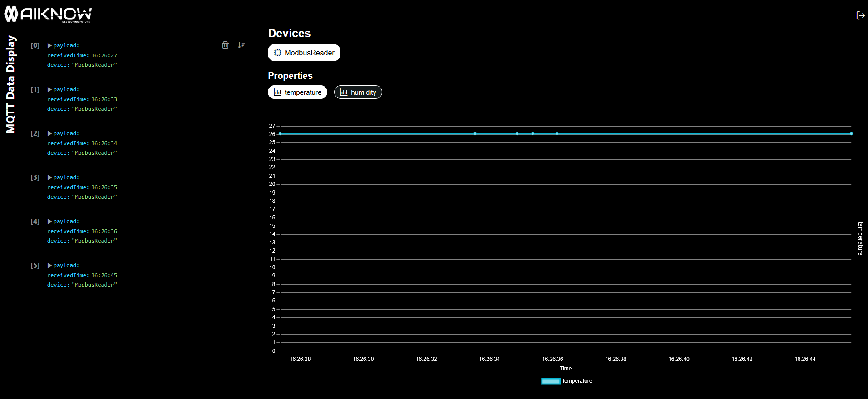Select the temperature property
Image resolution: width=868 pixels, height=399 pixels.
click(297, 92)
